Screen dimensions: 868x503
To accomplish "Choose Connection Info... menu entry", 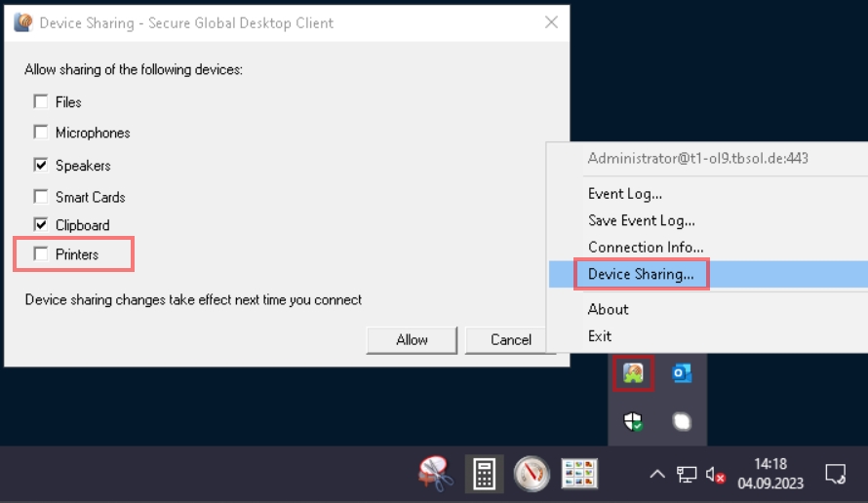I will pos(645,248).
